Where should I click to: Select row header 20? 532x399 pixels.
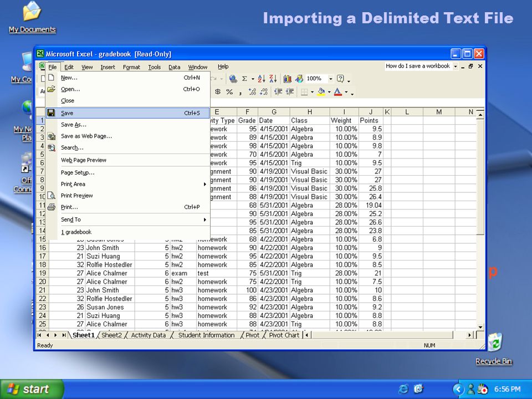click(42, 282)
